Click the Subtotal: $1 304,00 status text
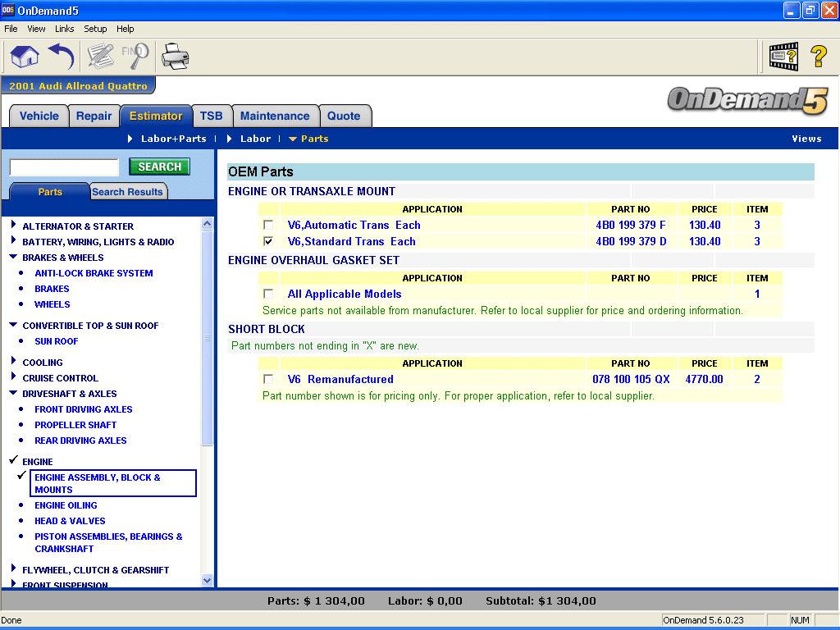This screenshot has height=630, width=840. [x=541, y=601]
